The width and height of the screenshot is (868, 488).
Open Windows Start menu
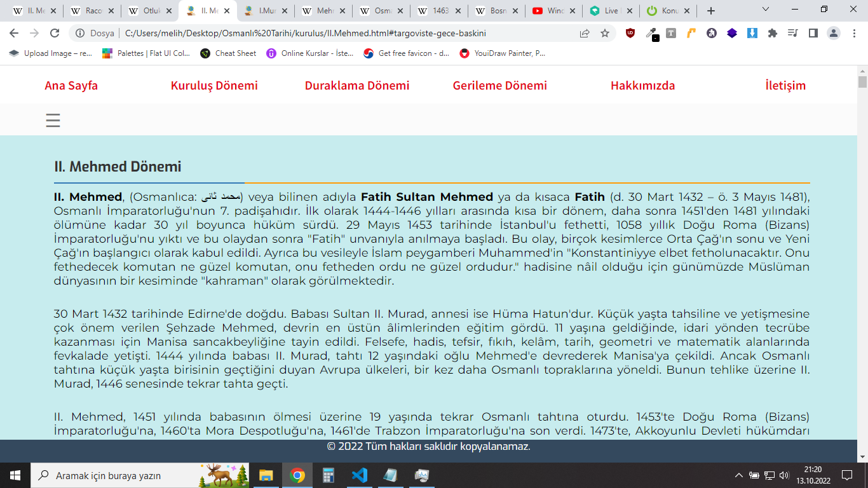click(15, 475)
